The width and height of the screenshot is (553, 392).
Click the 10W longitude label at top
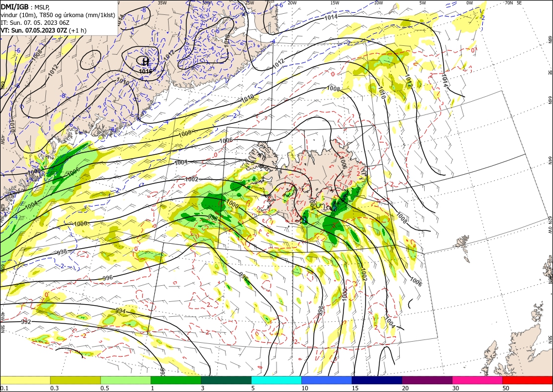point(378,3)
